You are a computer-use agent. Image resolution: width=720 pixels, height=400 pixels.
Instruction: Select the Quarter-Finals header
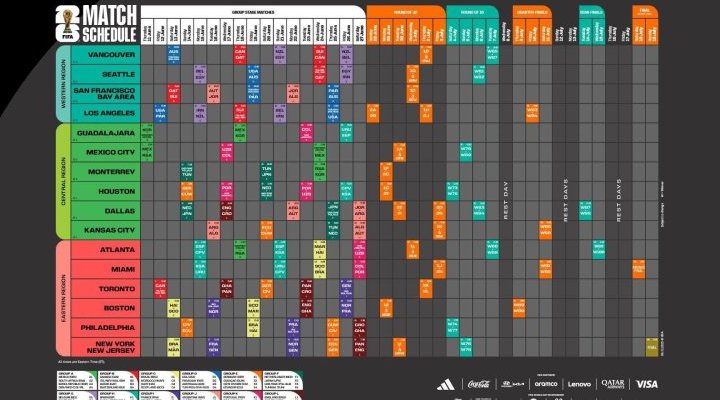click(x=532, y=12)
